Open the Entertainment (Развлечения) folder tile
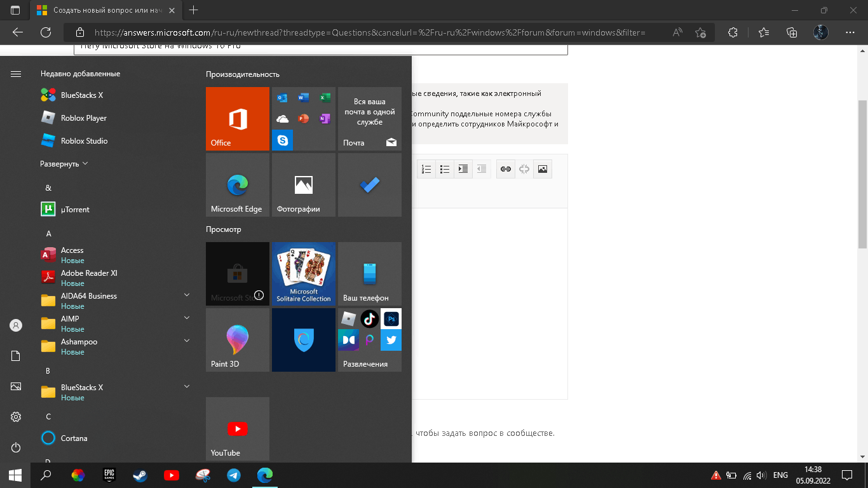Image resolution: width=868 pixels, height=488 pixels. pos(370,340)
